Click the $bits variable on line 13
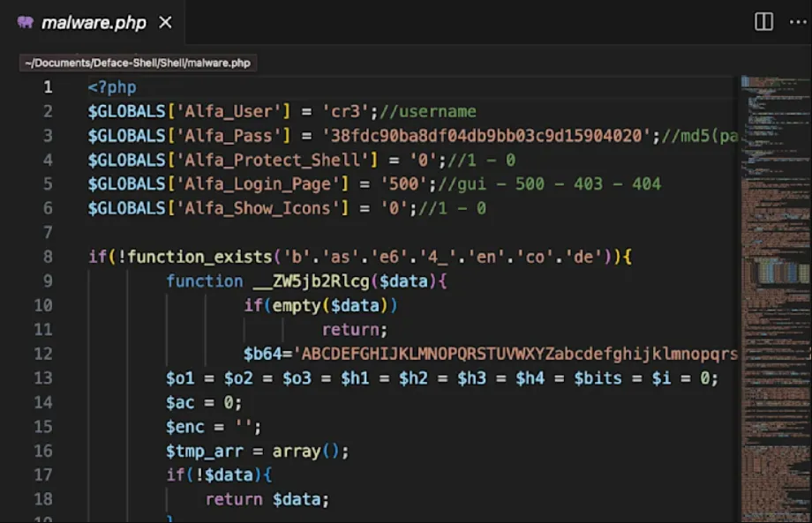The image size is (812, 523). pyautogui.click(x=598, y=377)
